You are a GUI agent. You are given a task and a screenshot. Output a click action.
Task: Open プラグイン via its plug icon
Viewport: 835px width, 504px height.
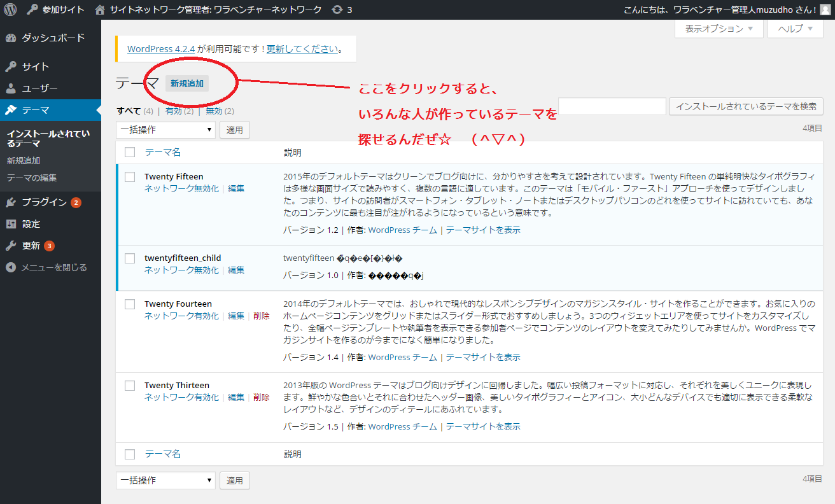(x=11, y=202)
